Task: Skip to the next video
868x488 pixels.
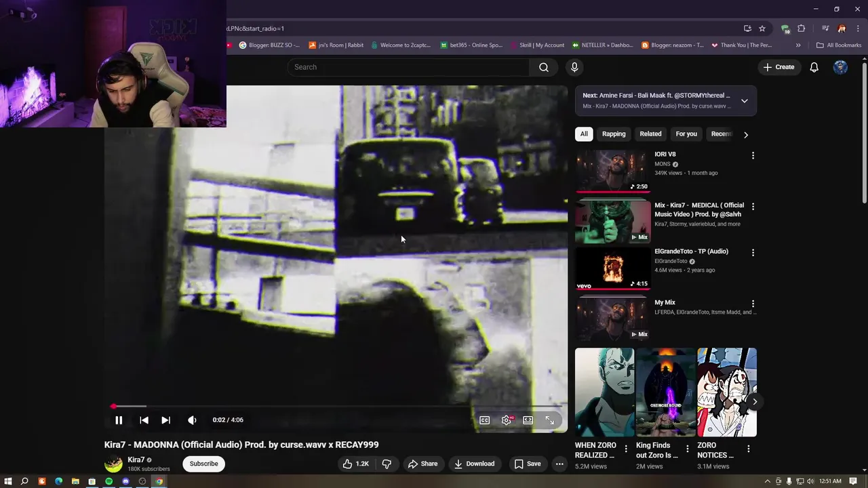Action: click(x=165, y=420)
